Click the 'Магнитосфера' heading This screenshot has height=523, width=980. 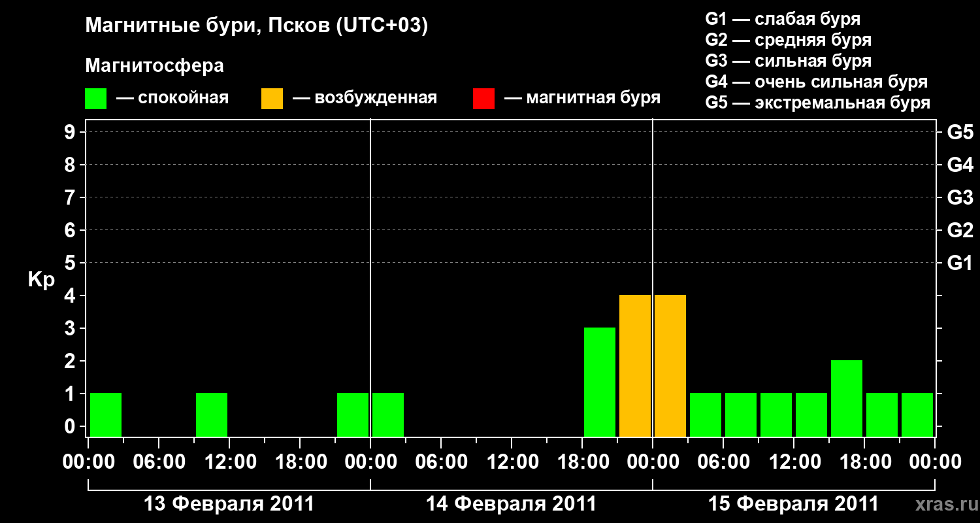154,66
